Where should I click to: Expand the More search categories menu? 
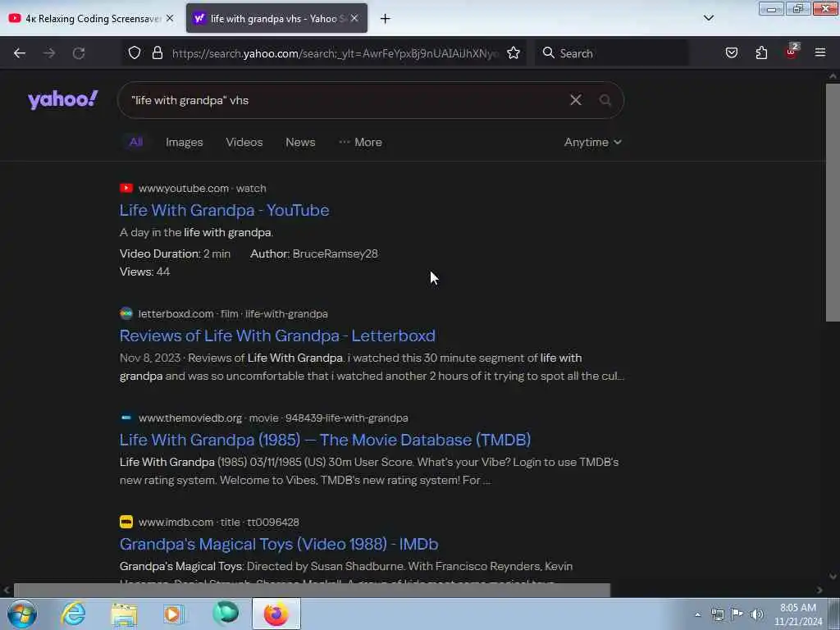[x=361, y=142]
